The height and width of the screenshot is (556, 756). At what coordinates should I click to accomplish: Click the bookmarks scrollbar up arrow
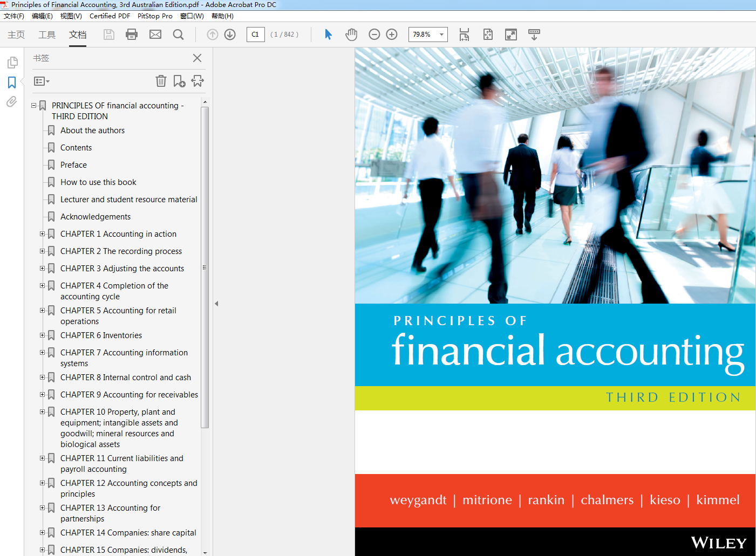tap(205, 102)
